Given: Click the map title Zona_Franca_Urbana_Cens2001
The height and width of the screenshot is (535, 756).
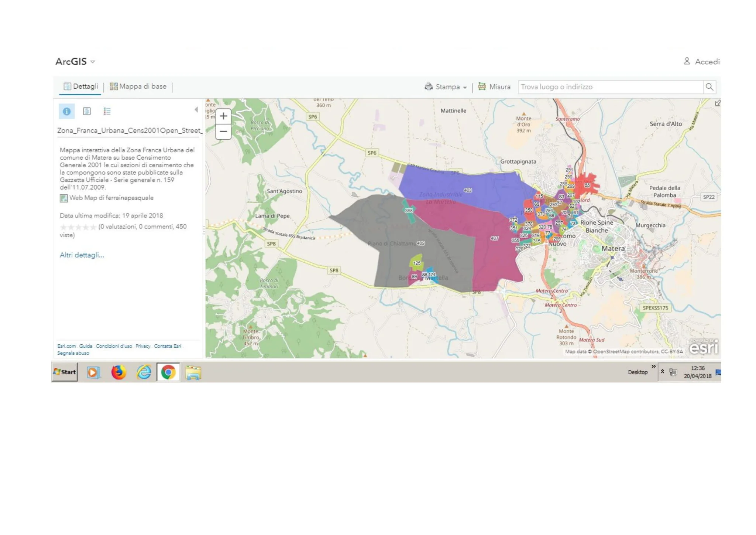Looking at the screenshot, I should [130, 130].
